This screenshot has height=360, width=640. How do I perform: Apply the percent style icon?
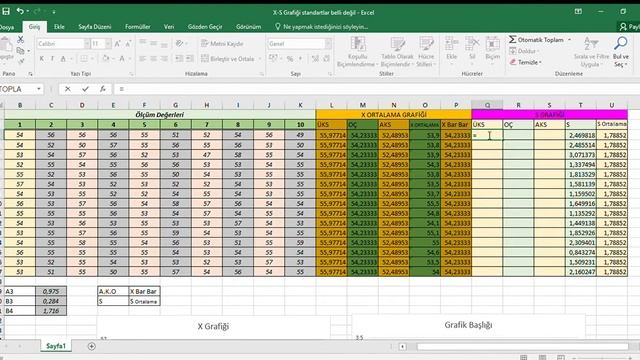coord(290,59)
